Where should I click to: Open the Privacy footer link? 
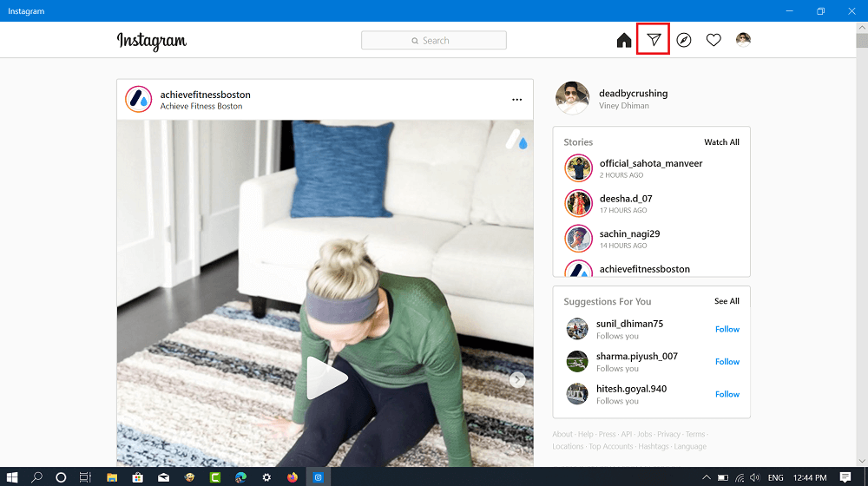click(669, 435)
